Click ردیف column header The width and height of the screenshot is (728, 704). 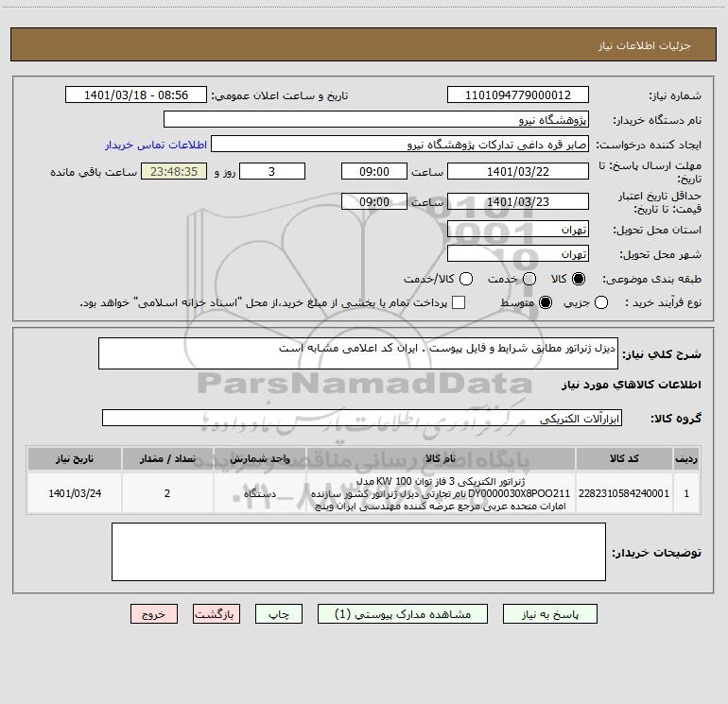pos(686,459)
